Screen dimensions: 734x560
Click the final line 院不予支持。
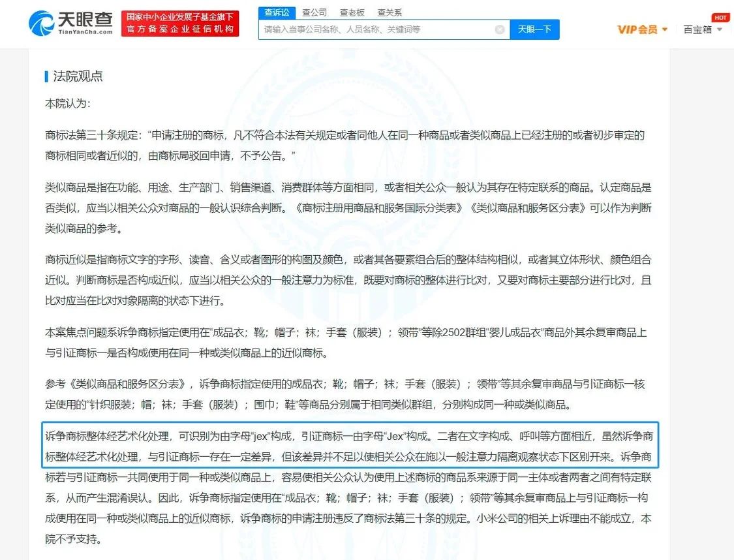coord(74,539)
